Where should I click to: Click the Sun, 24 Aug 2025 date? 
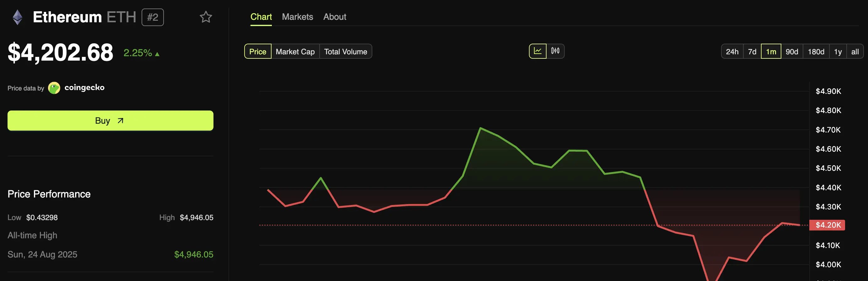coord(42,255)
